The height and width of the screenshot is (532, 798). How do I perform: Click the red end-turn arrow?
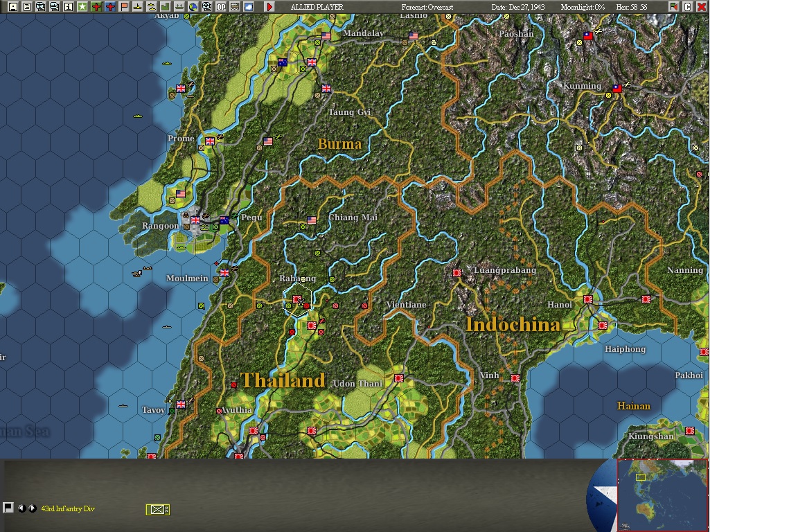point(269,7)
